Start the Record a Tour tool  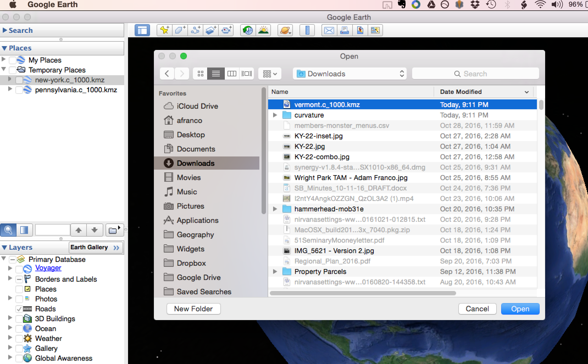(226, 30)
